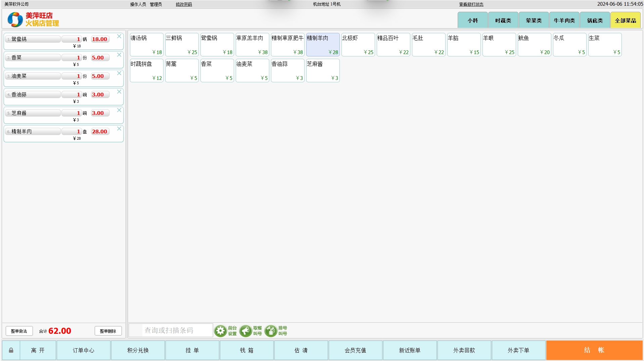Viewport: 644px width, 361px height.
Task: Delete the 香菜 order line
Action: pyautogui.click(x=119, y=55)
